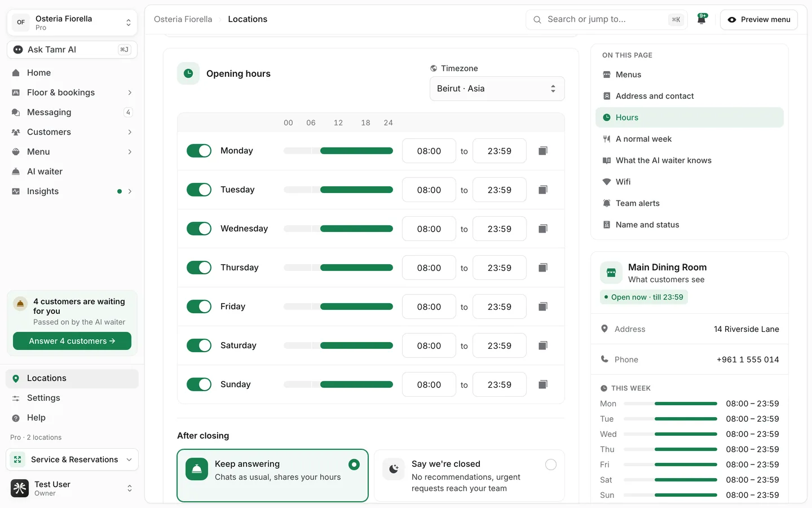
Task: Expand Floor & bookings submenu
Action: pyautogui.click(x=130, y=93)
